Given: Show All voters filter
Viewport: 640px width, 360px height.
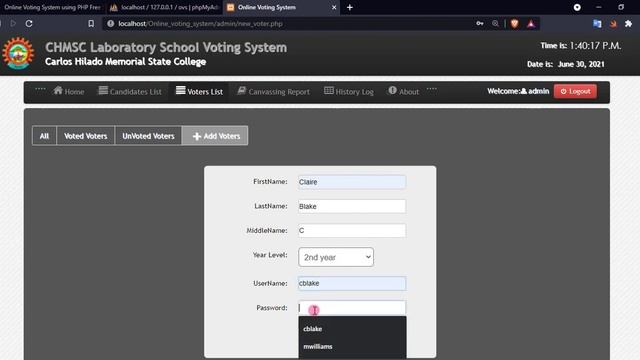Looking at the screenshot, I should pos(44,136).
